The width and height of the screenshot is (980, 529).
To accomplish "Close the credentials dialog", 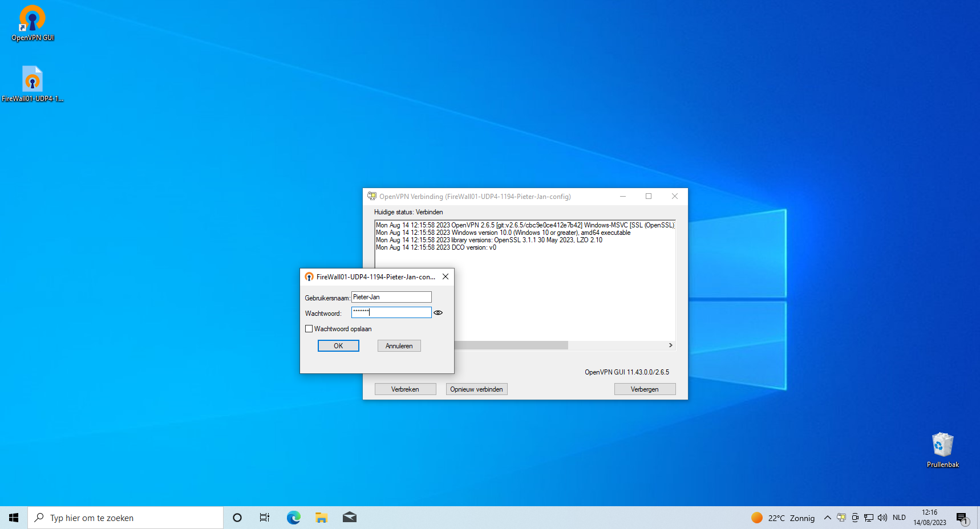I will point(446,276).
